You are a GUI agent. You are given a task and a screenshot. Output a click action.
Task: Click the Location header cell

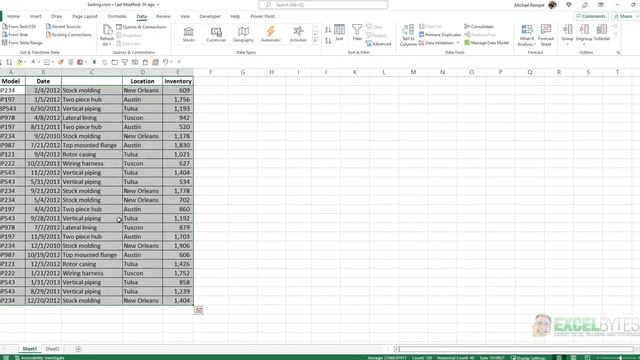coord(142,81)
